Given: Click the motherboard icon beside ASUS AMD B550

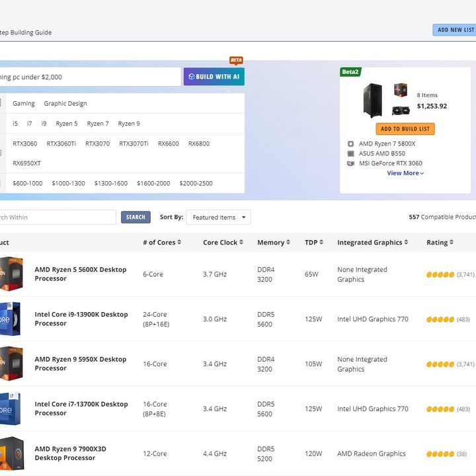Looking at the screenshot, I should click(350, 153).
